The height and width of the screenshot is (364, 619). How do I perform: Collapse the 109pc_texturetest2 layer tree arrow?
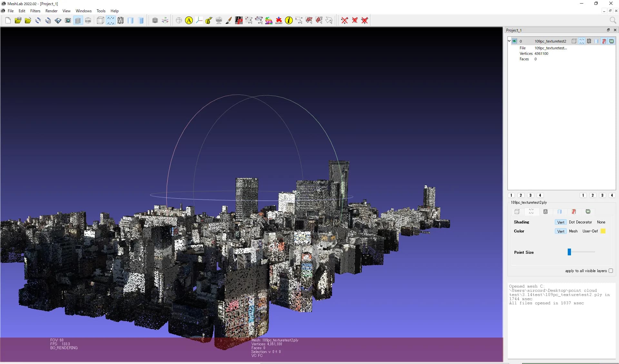coord(509,41)
